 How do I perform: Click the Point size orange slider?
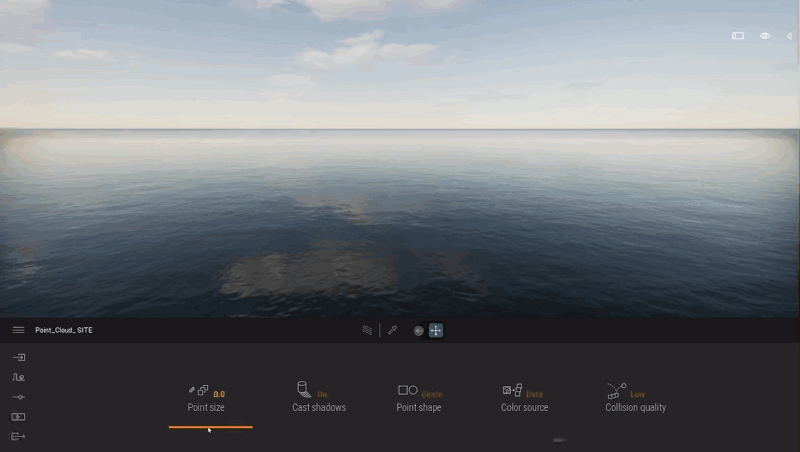tap(211, 427)
